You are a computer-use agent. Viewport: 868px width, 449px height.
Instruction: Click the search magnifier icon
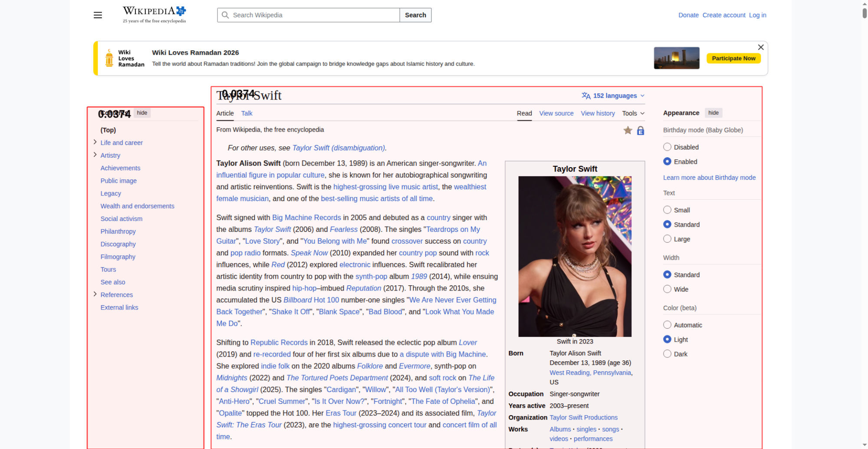click(x=225, y=15)
